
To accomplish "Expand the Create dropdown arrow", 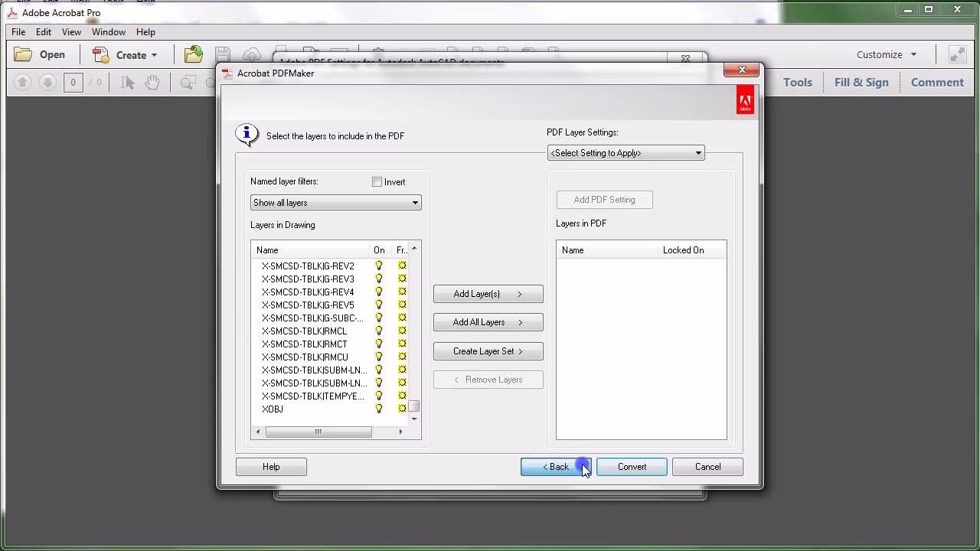I will (x=154, y=55).
